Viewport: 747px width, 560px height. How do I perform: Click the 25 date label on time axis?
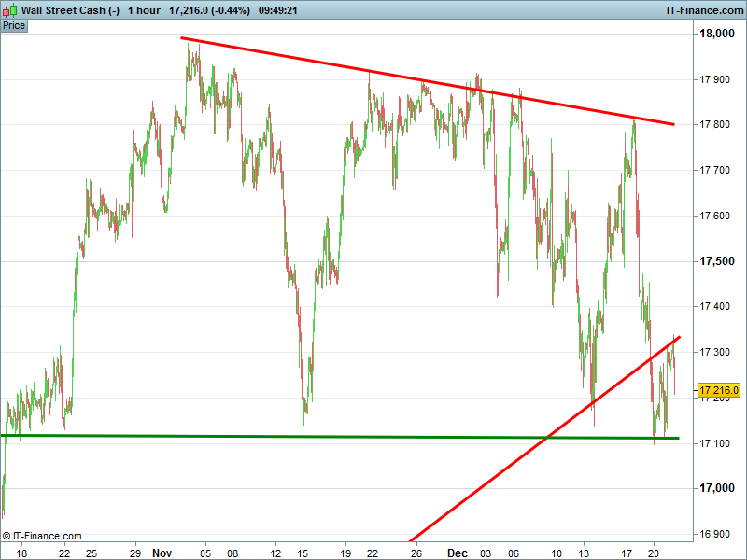point(92,553)
